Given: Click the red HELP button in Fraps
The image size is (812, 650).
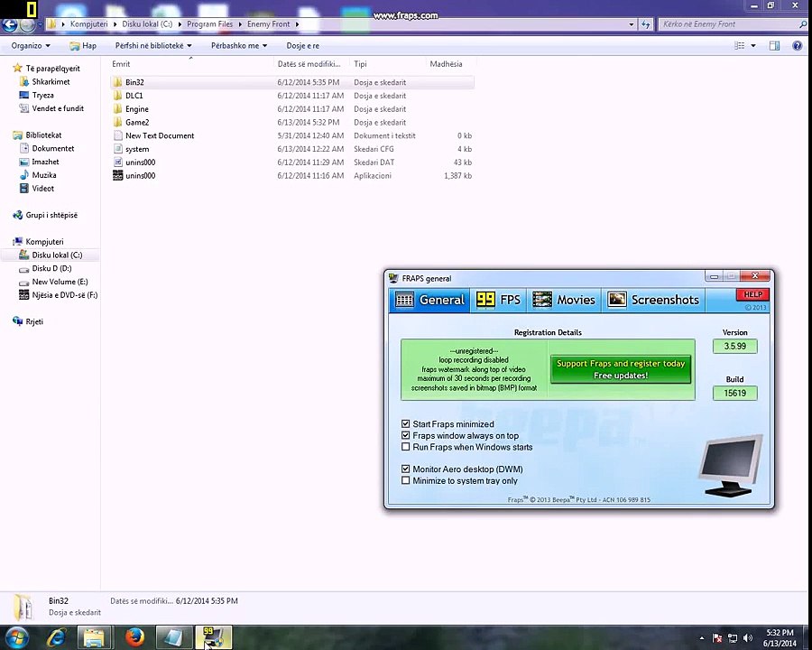Looking at the screenshot, I should point(752,294).
